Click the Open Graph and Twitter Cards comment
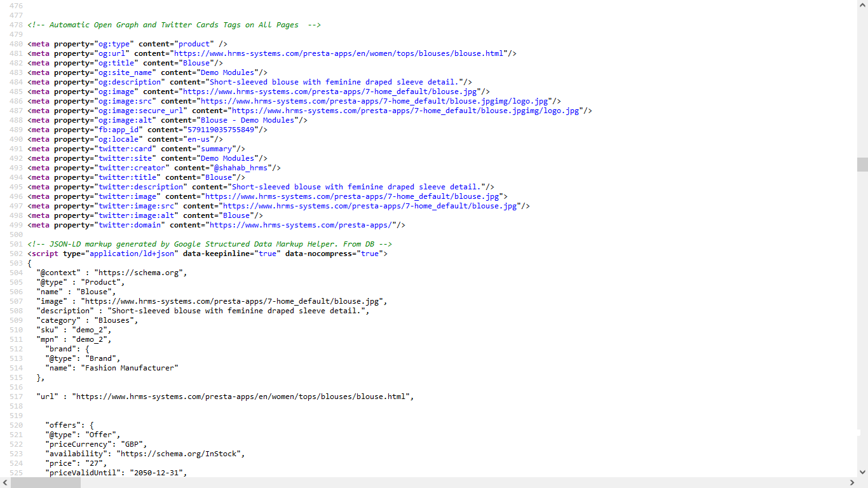This screenshot has width=868, height=488. pyautogui.click(x=174, y=25)
